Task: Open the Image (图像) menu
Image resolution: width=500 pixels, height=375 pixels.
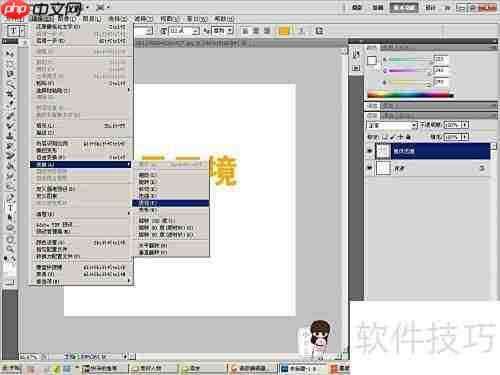Action: (x=66, y=19)
